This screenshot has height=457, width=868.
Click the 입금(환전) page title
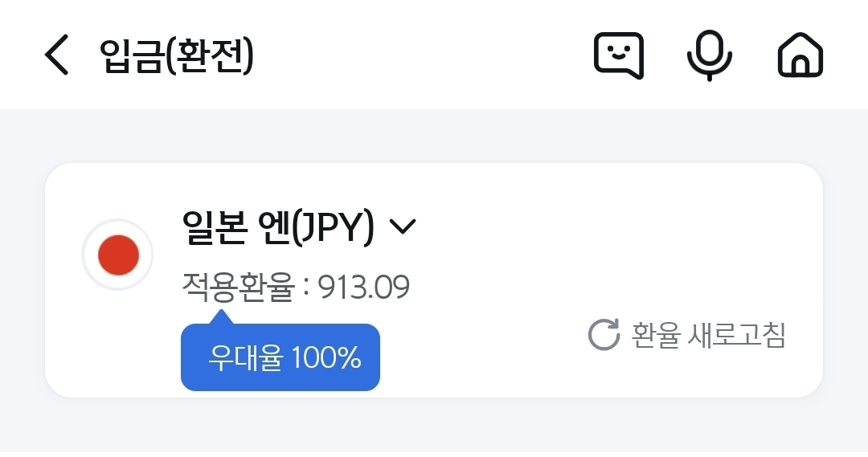pyautogui.click(x=177, y=55)
